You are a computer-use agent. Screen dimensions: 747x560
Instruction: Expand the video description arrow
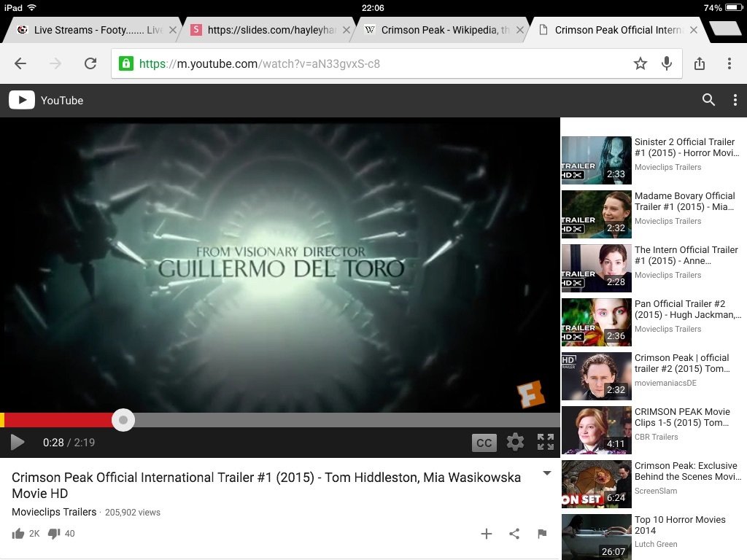click(547, 473)
